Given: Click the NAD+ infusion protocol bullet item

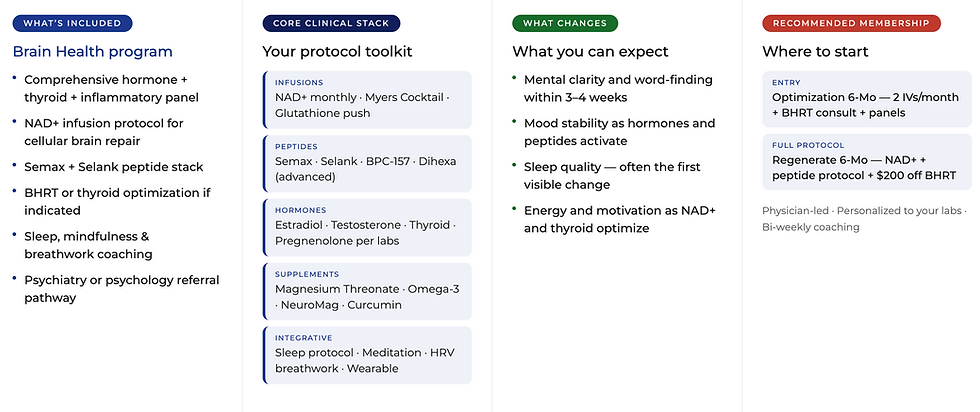Looking at the screenshot, I should [x=104, y=132].
